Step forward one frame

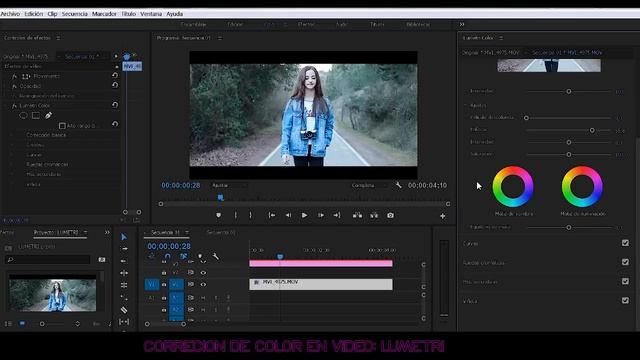321,215
